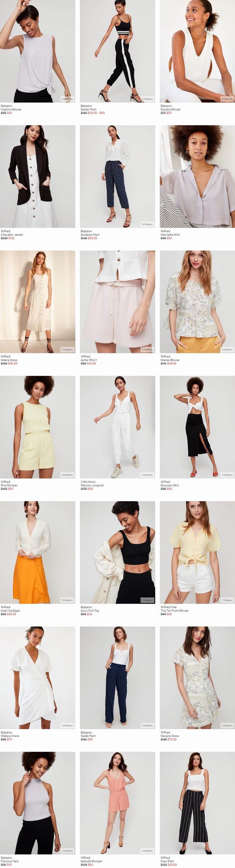Click the Henrietta Shirt title
Viewport: 235px width, 868px height.
point(171,235)
